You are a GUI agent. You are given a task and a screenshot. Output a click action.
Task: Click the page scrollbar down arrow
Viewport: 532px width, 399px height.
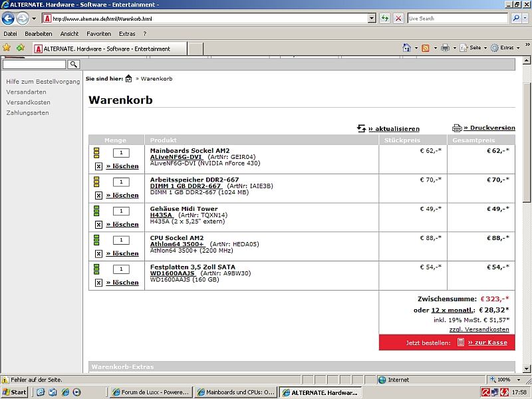[527, 368]
